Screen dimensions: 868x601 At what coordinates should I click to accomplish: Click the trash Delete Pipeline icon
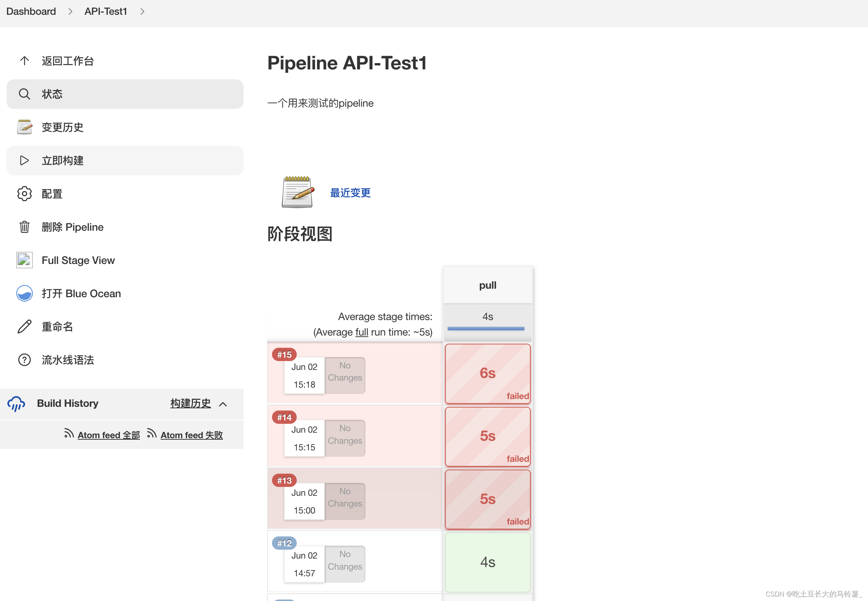point(24,227)
